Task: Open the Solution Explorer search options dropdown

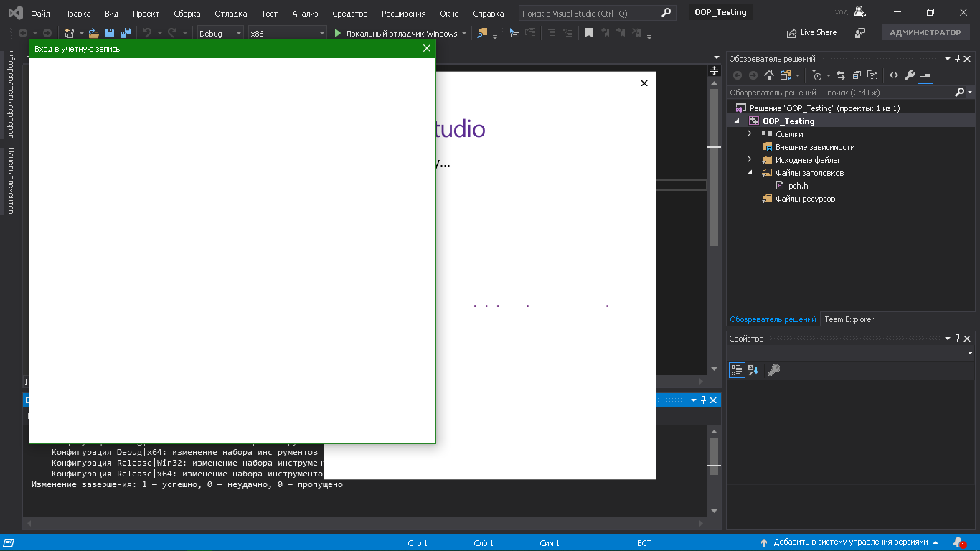Action: tap(971, 93)
